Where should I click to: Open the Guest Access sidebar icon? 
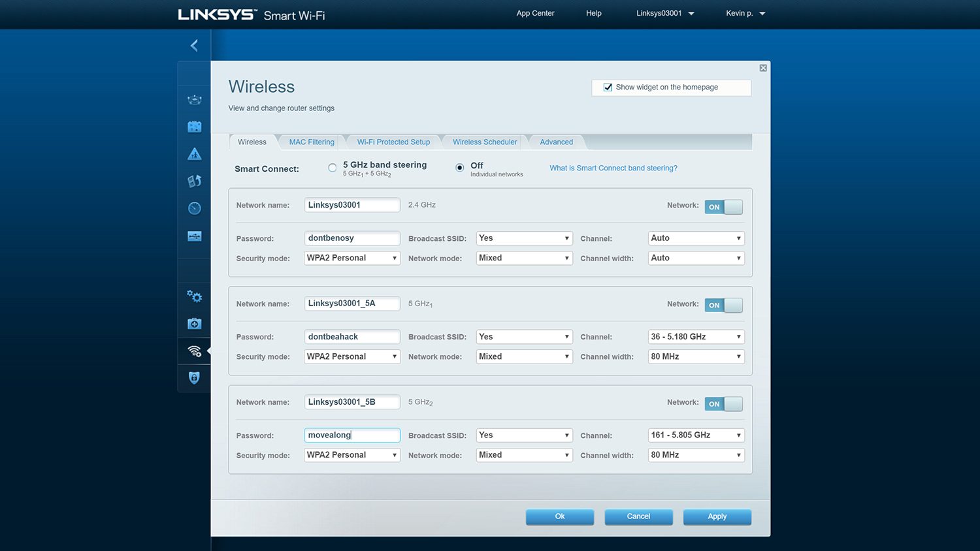point(194,127)
